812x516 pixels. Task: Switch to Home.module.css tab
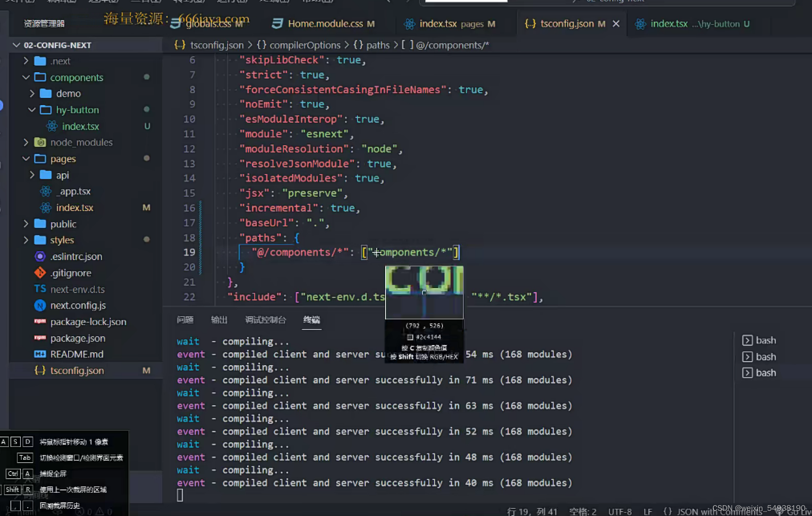click(323, 24)
